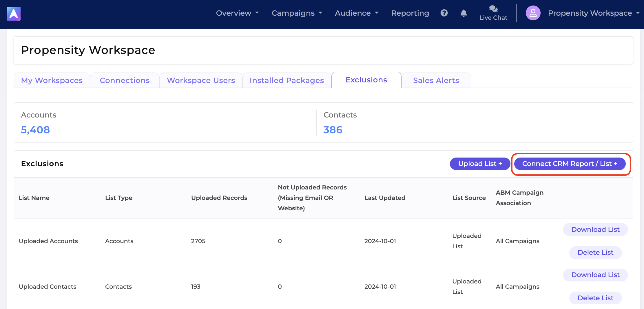Open Live Chat

[x=493, y=13]
